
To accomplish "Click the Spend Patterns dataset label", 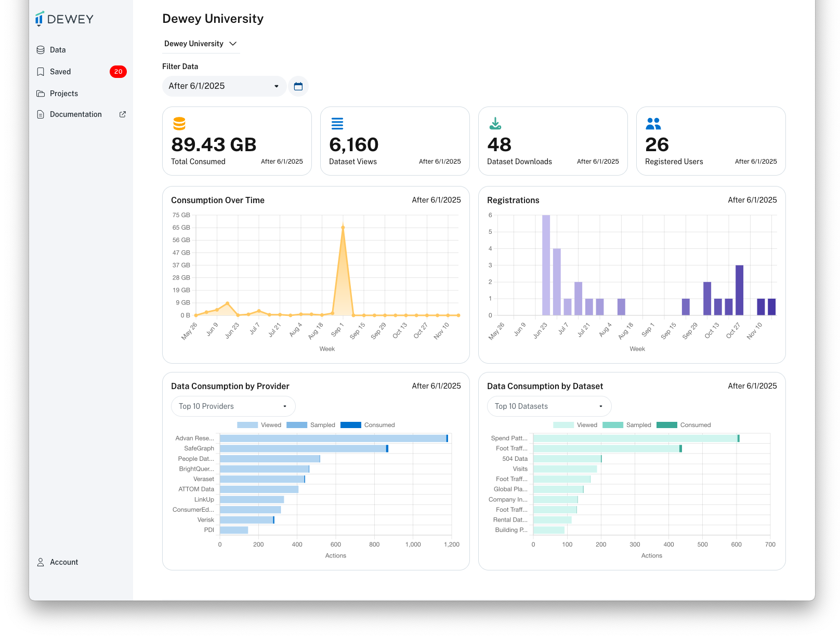I will pyautogui.click(x=509, y=438).
